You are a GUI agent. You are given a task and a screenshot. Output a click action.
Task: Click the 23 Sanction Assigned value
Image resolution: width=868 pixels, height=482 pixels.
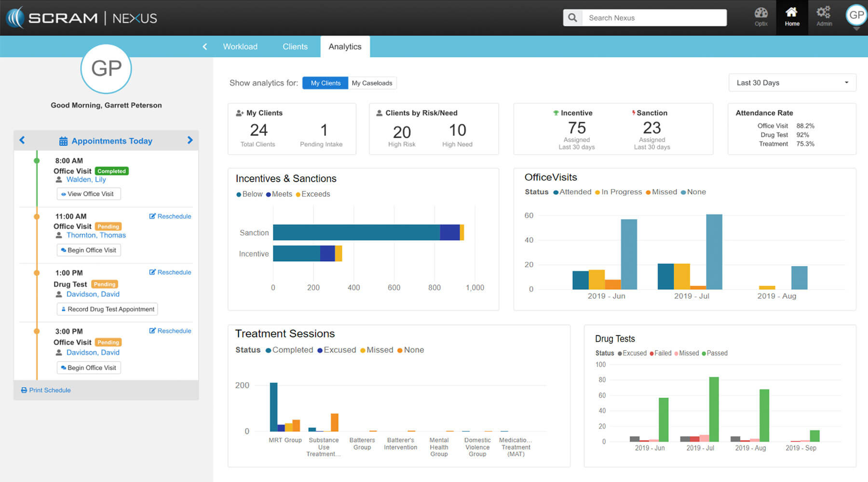point(652,128)
